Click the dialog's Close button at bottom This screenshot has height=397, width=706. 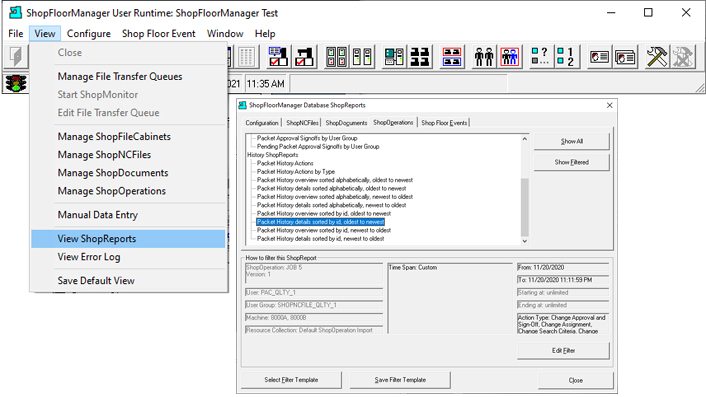(x=575, y=380)
